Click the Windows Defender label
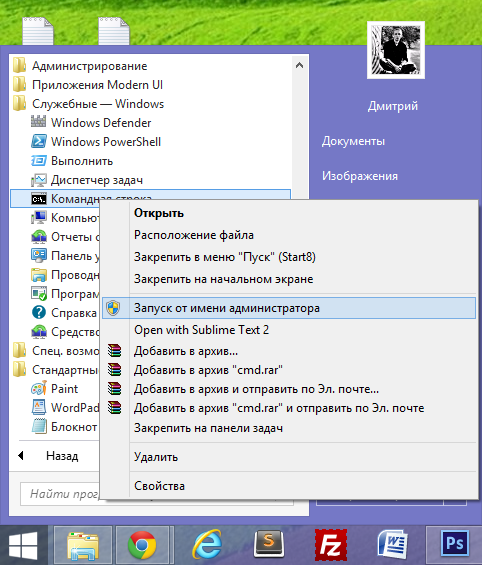Screen dimensions: 482x565 pyautogui.click(x=101, y=123)
